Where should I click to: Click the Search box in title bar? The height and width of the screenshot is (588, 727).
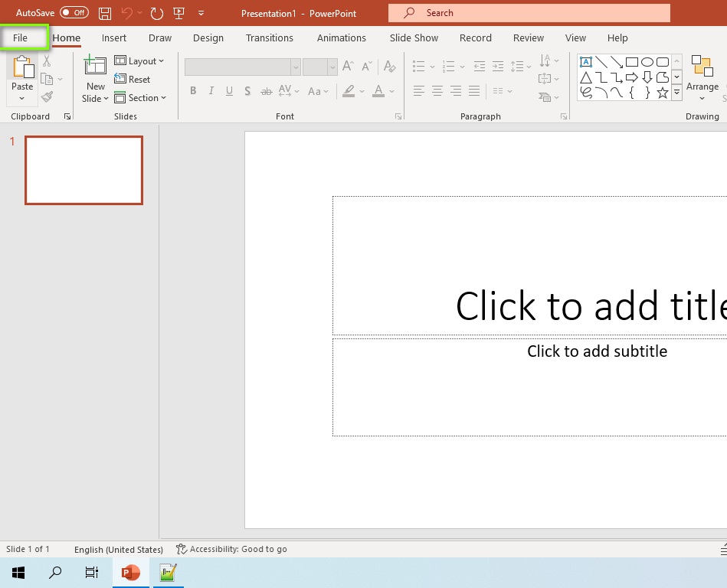tap(529, 13)
